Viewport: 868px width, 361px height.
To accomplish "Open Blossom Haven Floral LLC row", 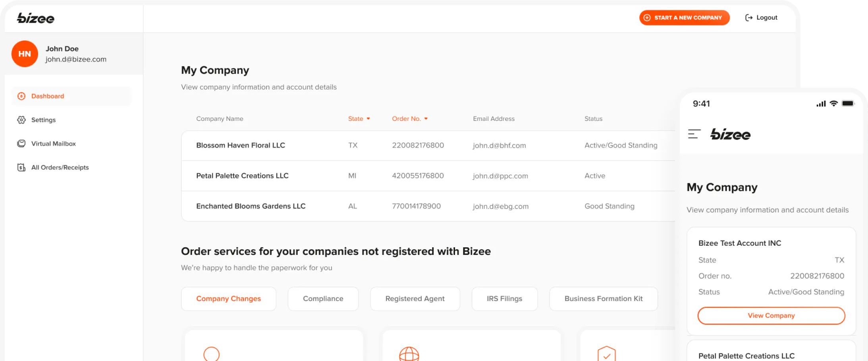I will 241,145.
